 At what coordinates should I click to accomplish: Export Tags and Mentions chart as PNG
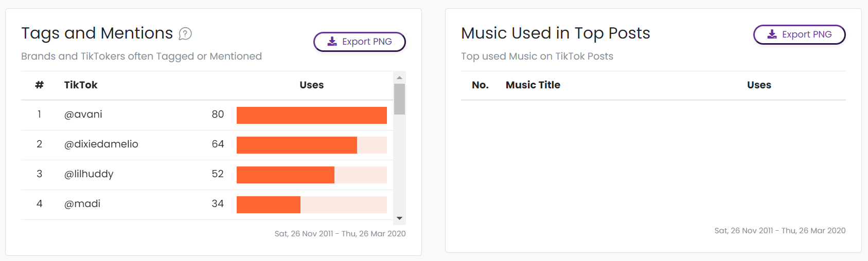tap(360, 42)
